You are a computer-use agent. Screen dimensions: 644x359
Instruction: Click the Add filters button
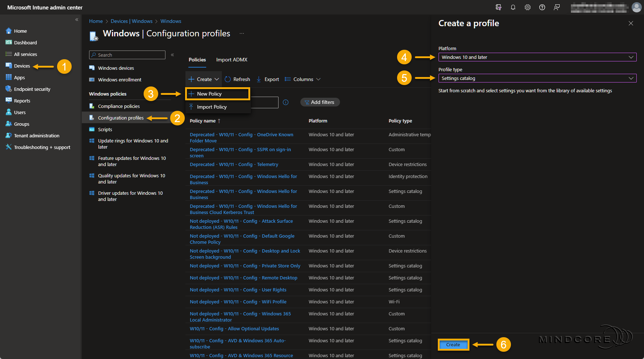pos(320,102)
